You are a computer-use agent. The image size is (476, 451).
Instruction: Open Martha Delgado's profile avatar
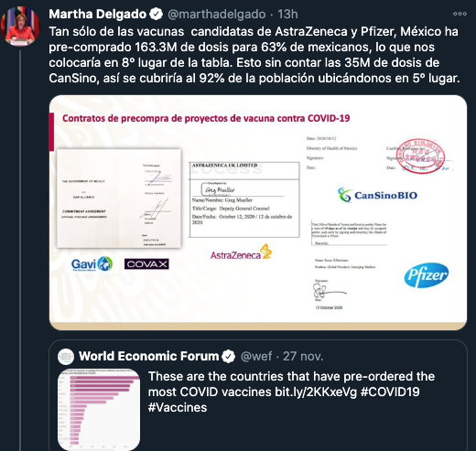(x=20, y=27)
